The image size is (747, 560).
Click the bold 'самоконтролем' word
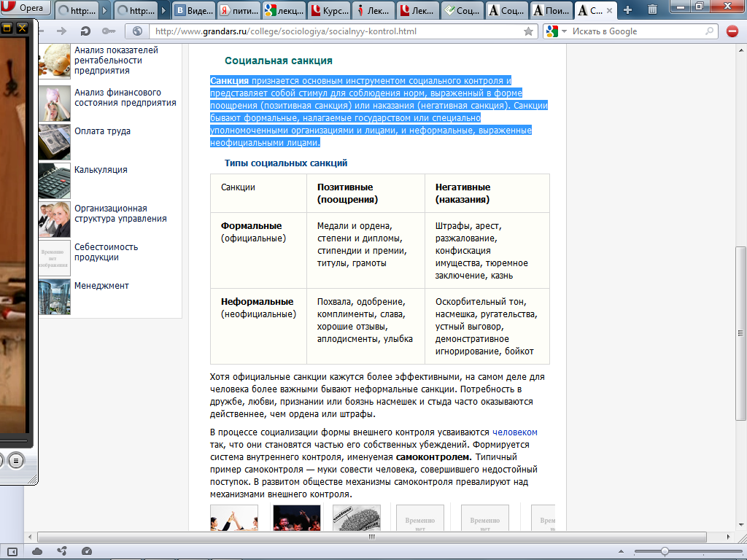pyautogui.click(x=433, y=456)
